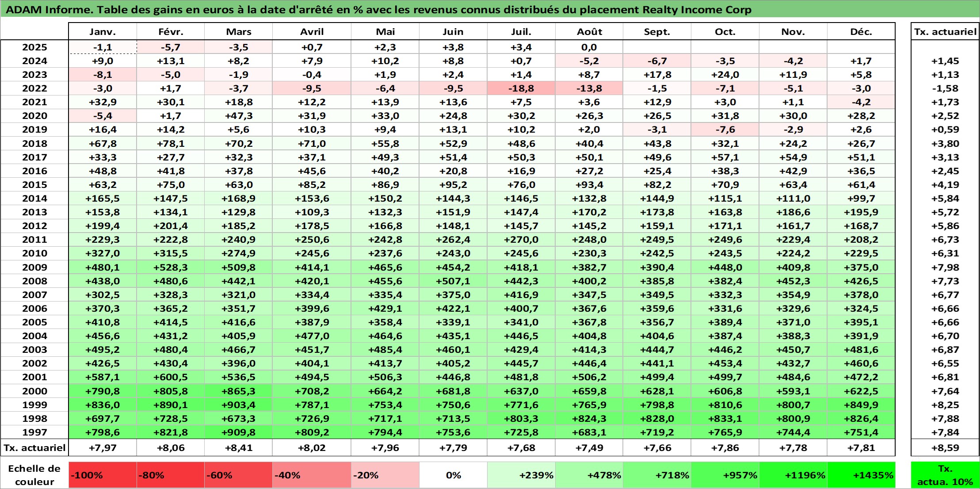Click the cell with value +78,1
Viewport: 980px width, 489px height.
pos(171,144)
